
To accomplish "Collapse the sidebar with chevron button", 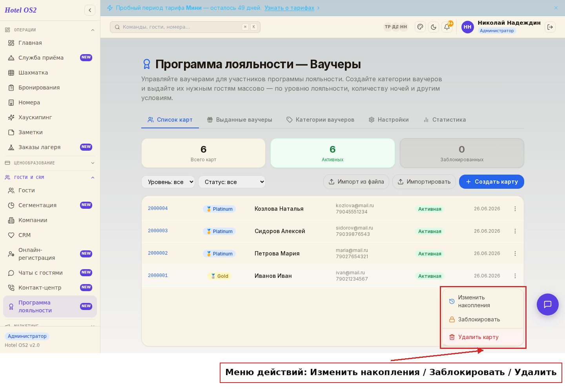I will point(90,10).
